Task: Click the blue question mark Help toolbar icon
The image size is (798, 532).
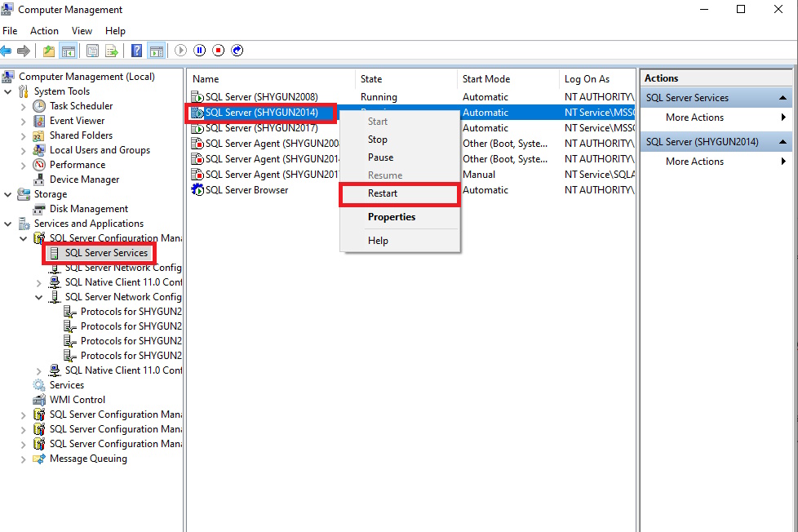Action: pos(137,51)
